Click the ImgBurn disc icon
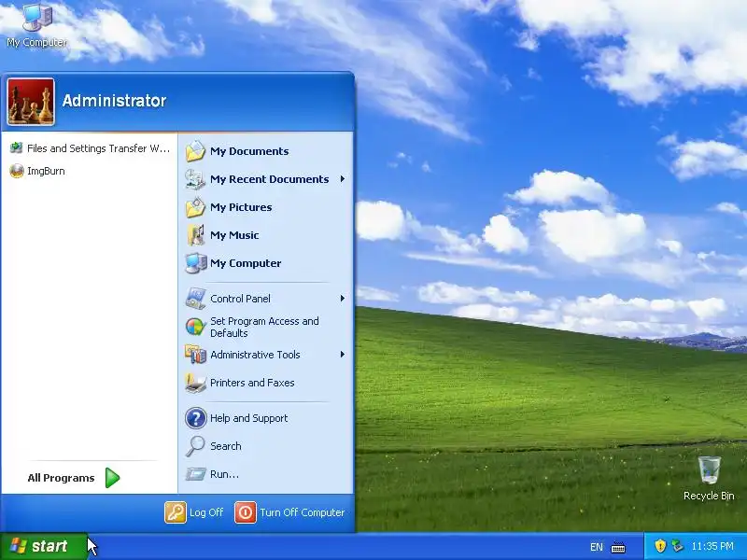747x560 pixels. pyautogui.click(x=17, y=171)
